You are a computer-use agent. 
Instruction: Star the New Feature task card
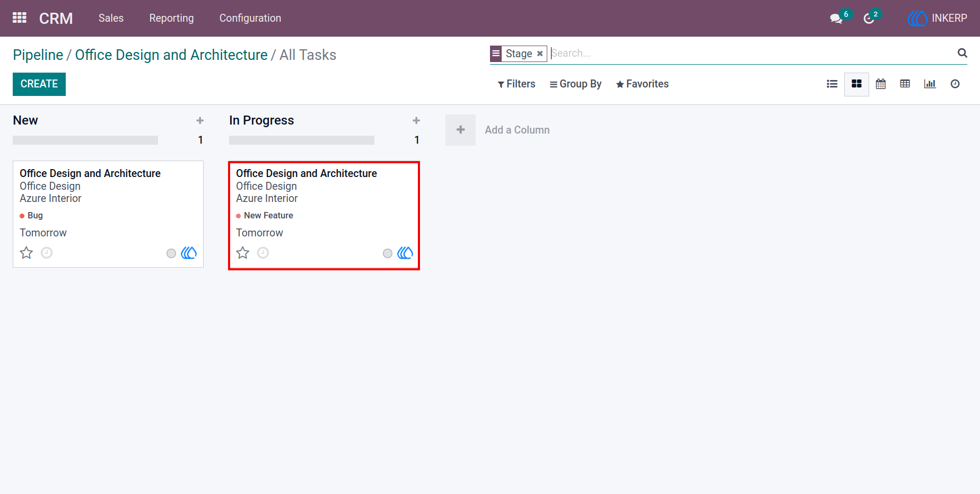click(243, 253)
